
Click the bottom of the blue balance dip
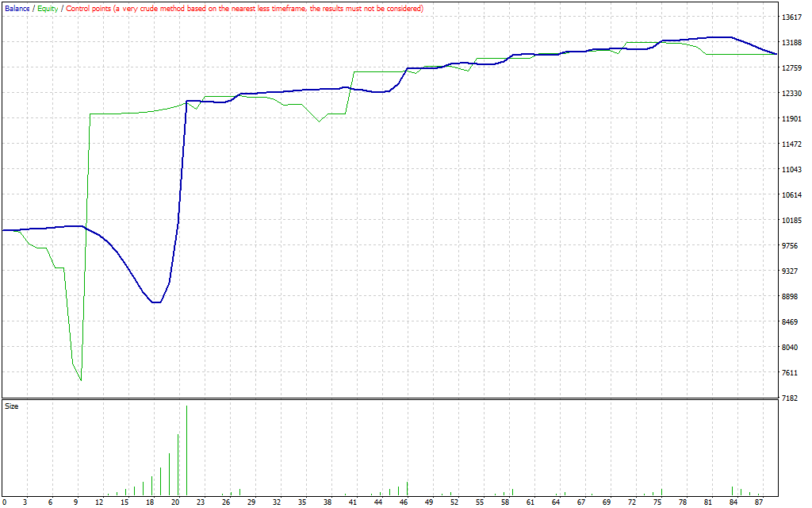point(156,302)
